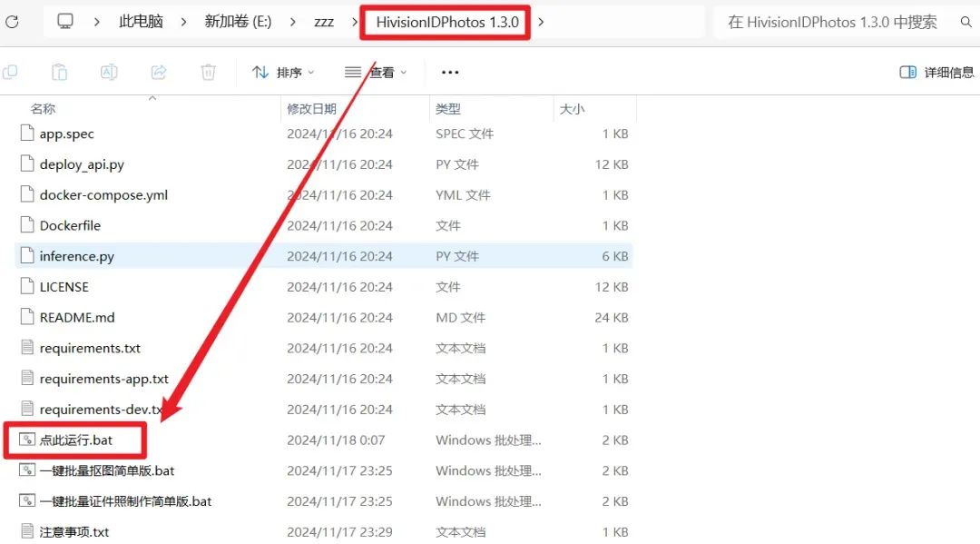980x544 pixels.
Task: Click the search magnifier icon
Action: pos(965,22)
